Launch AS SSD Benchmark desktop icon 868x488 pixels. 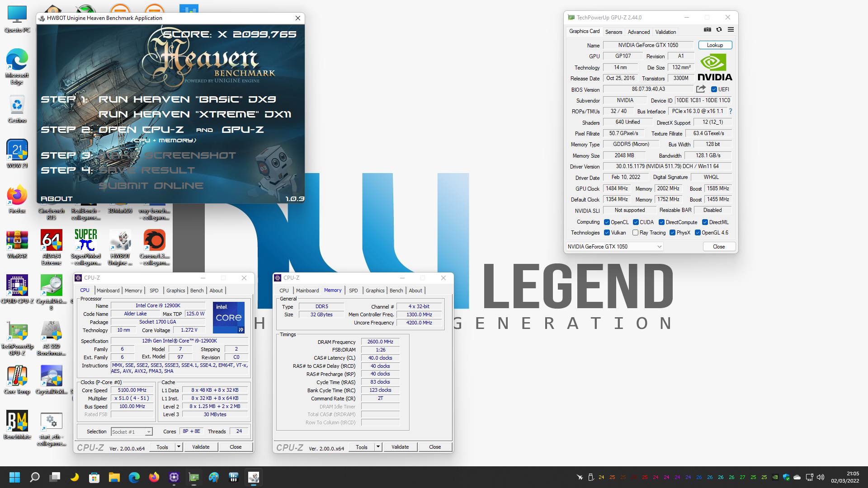coord(51,338)
